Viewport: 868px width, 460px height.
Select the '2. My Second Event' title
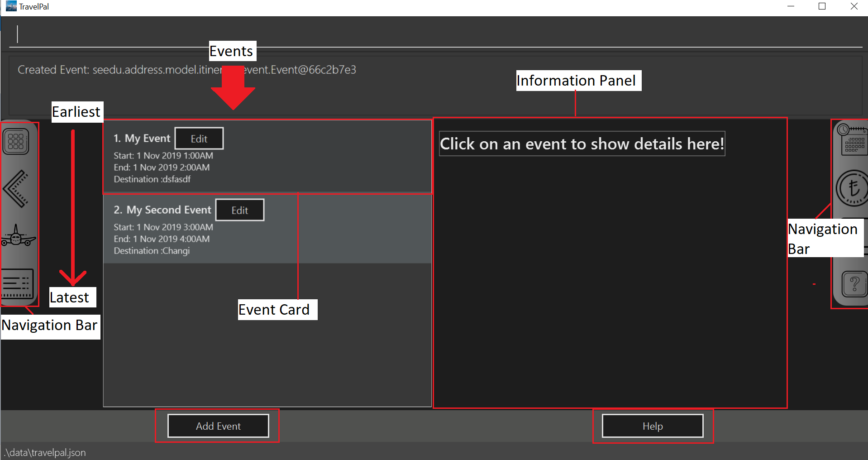coord(162,210)
